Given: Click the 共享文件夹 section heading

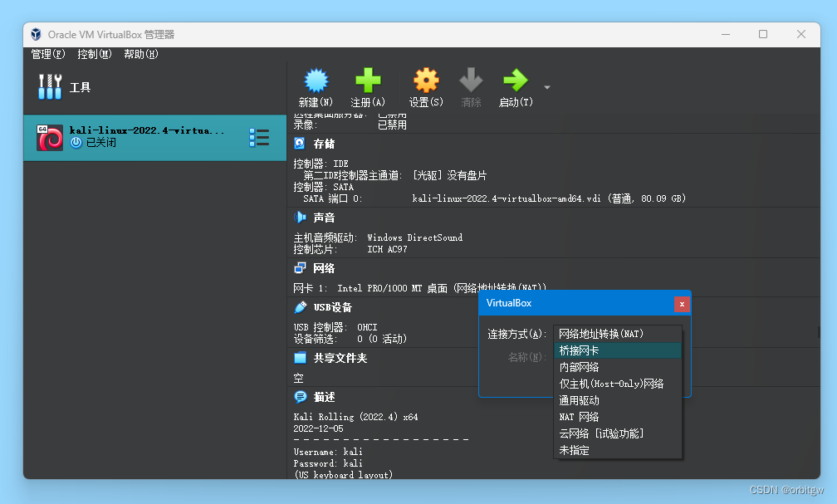Looking at the screenshot, I should pos(340,358).
